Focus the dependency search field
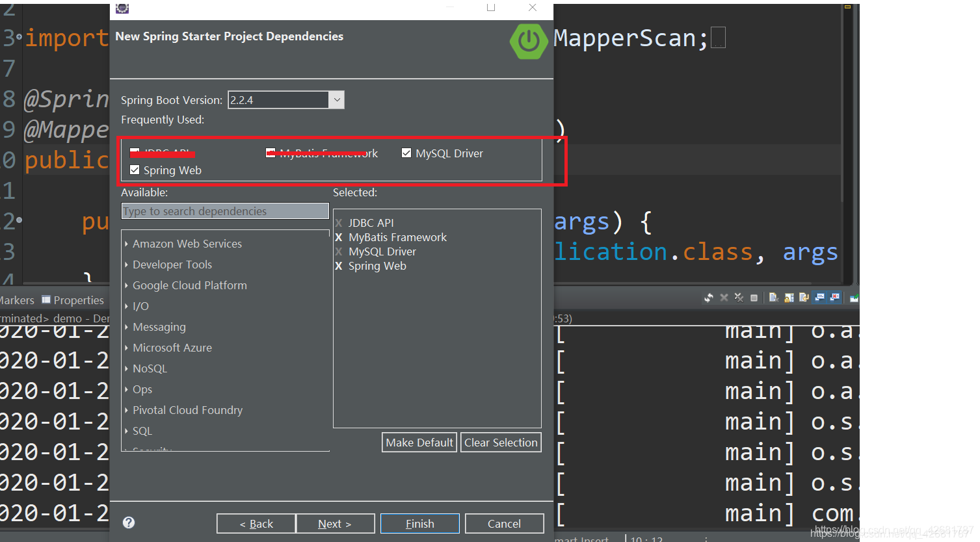This screenshot has height=542, width=980. tap(225, 211)
